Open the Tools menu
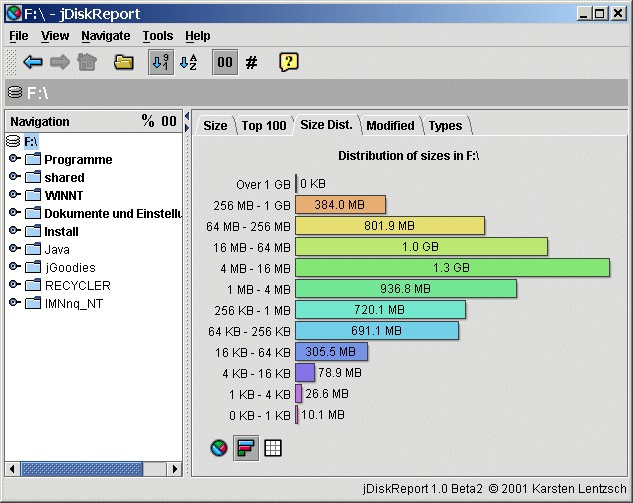The width and height of the screenshot is (633, 503). [158, 36]
